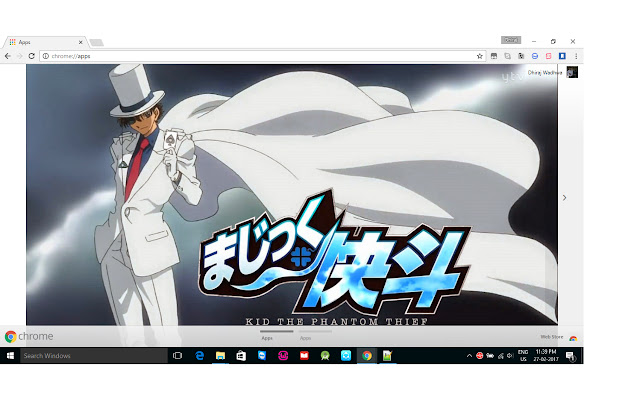Click the gray checkbox-page extension icon

(507, 56)
